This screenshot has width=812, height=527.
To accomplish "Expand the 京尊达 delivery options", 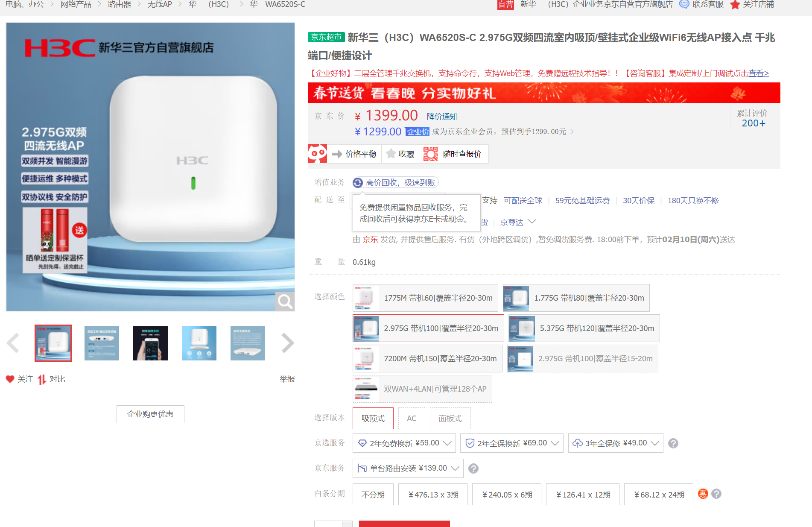I will coord(532,222).
